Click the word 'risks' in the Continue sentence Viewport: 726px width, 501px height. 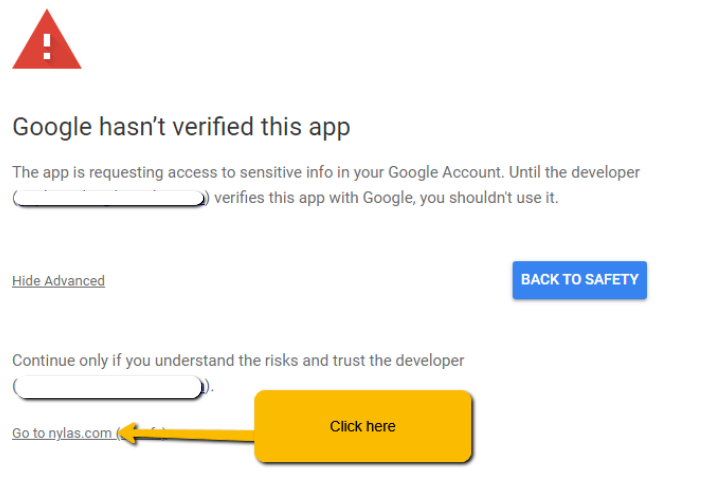(282, 360)
